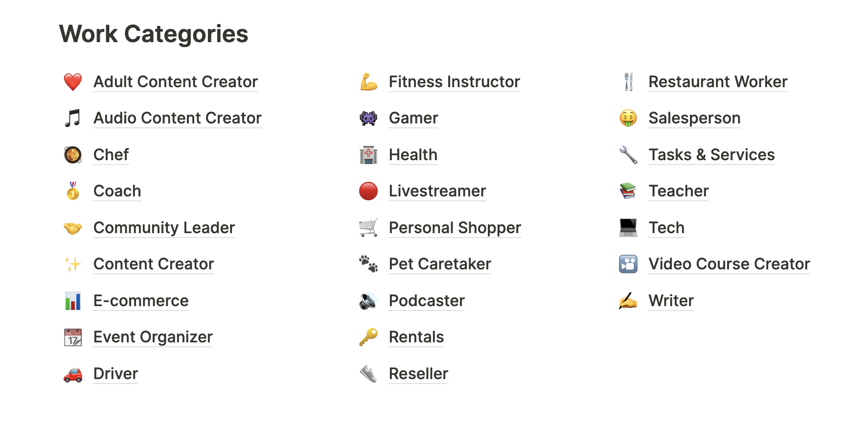Click the laptop icon next to Tech
This screenshot has height=432, width=868.
coord(628,228)
